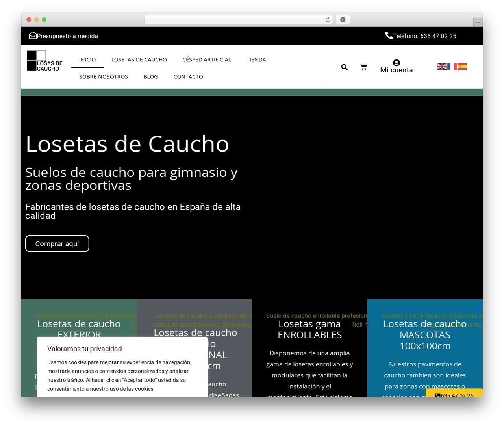
Task: Click the search magnifier icon
Action: (x=344, y=67)
